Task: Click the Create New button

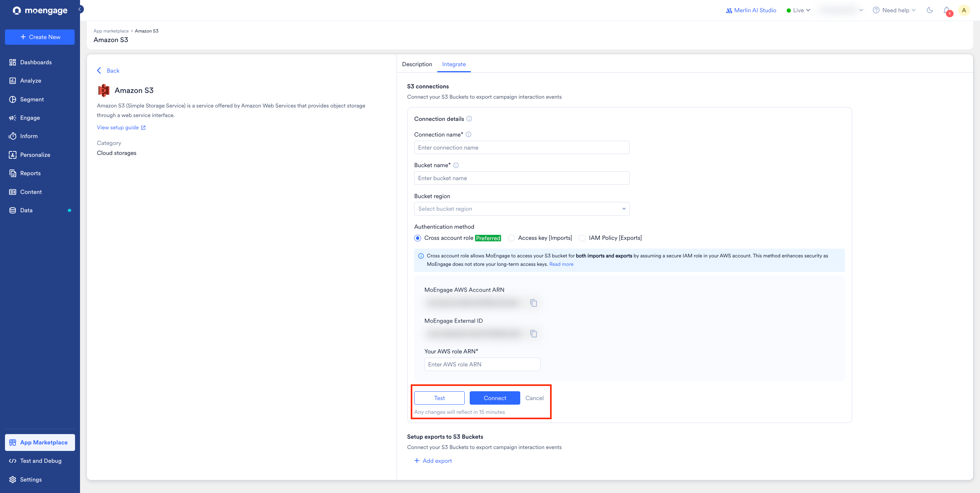Action: point(40,37)
